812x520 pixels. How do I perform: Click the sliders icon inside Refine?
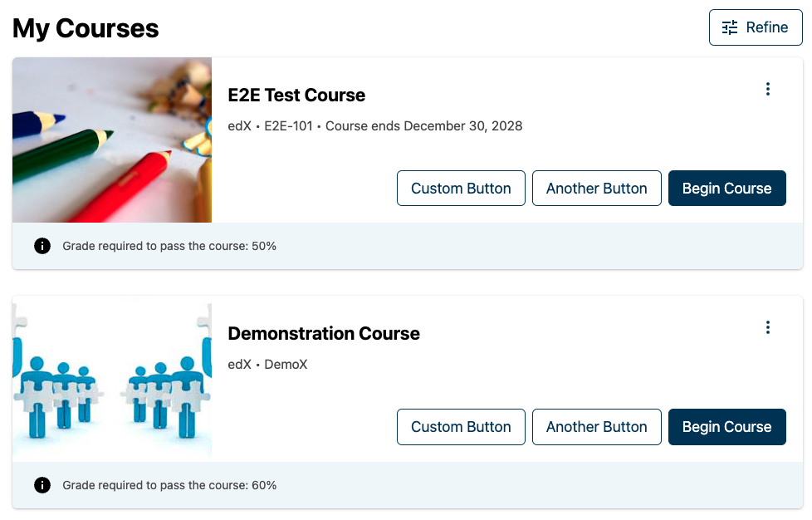(730, 27)
